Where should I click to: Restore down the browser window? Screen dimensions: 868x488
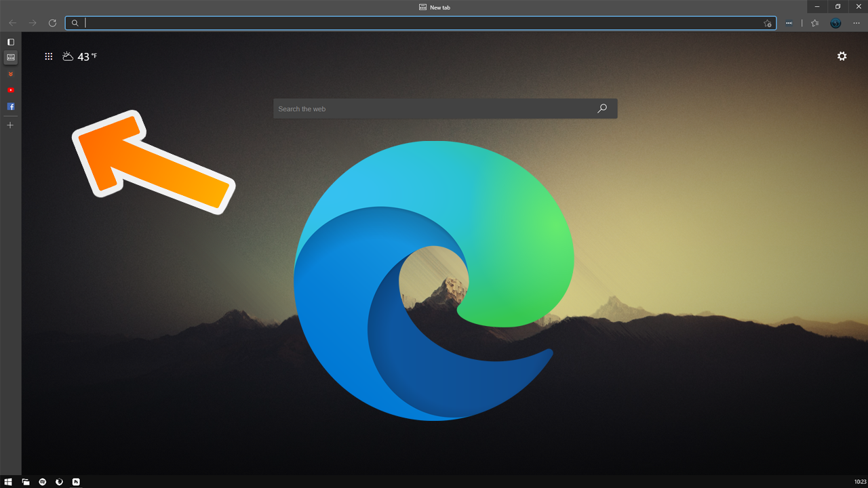837,6
